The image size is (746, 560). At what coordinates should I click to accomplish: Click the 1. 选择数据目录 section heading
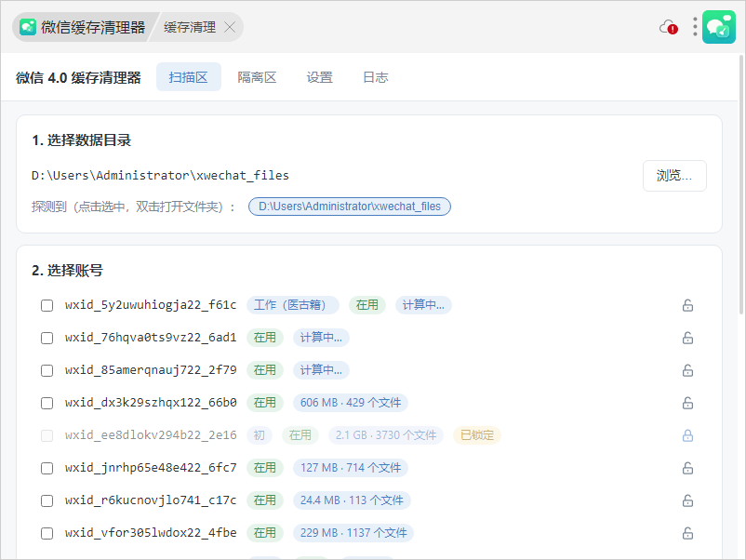[81, 140]
